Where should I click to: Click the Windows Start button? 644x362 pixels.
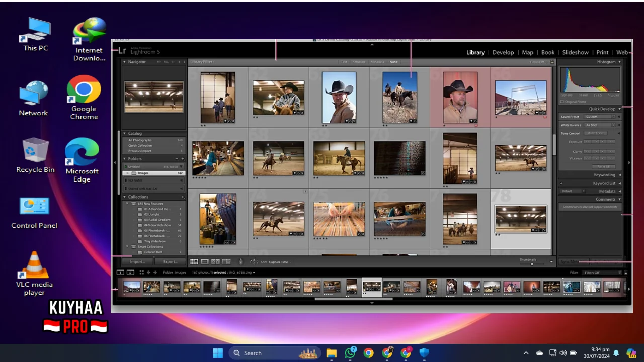click(x=218, y=353)
